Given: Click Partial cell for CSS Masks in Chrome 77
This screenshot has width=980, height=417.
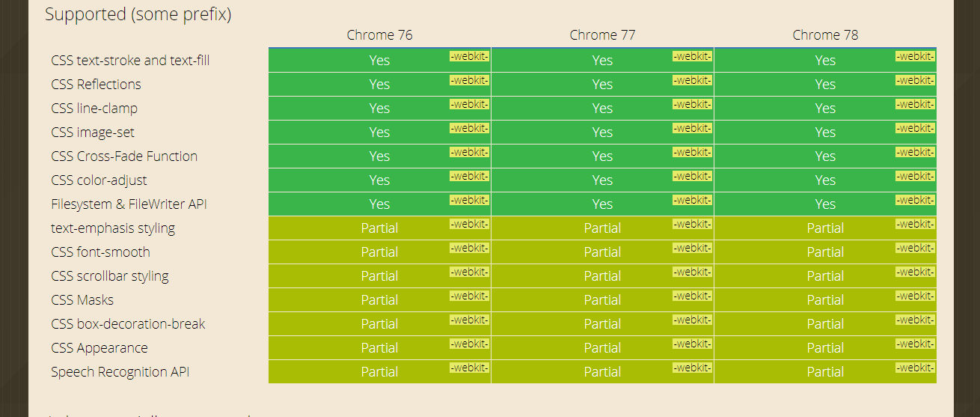Looking at the screenshot, I should pos(602,300).
